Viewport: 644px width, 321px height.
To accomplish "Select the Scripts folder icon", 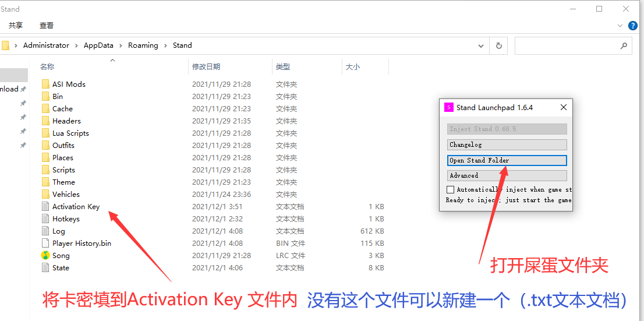I will pyautogui.click(x=45, y=170).
